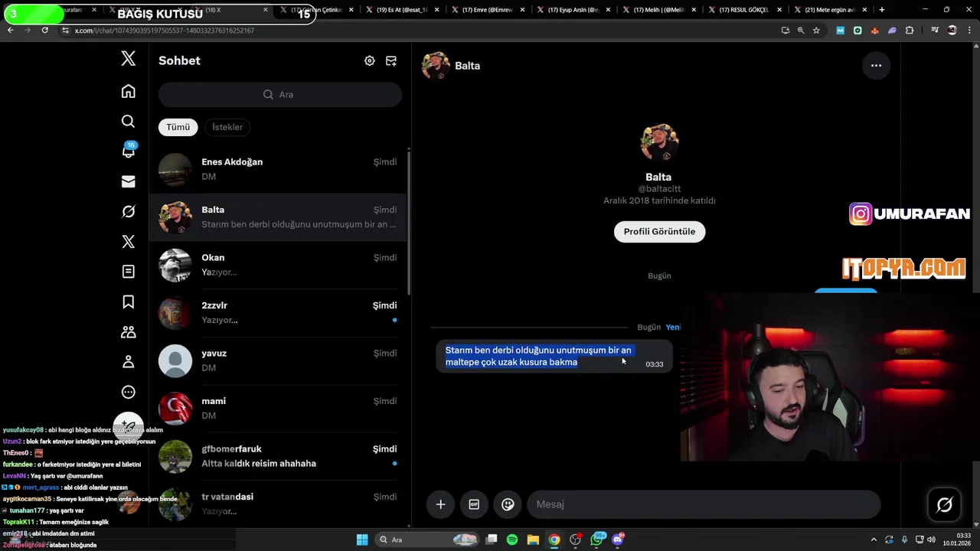980x551 pixels.
Task: Switch to RESUL GÖKÇE browser tab
Action: [x=745, y=10]
